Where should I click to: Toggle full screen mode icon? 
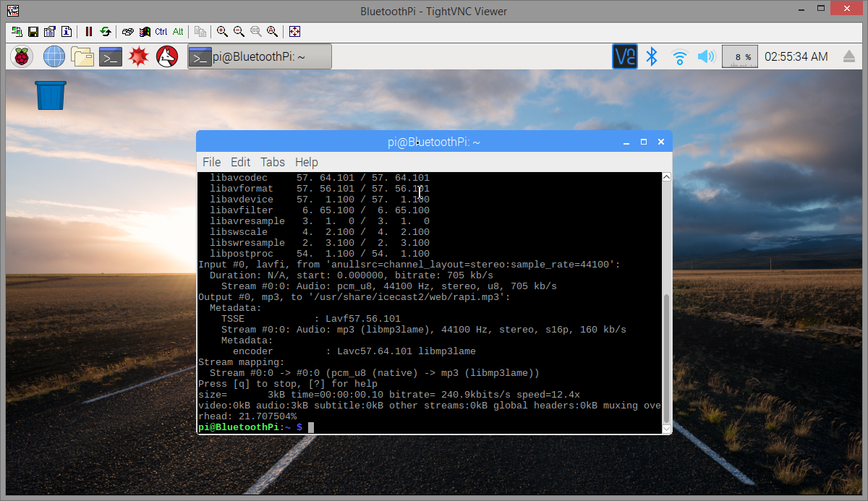click(294, 32)
